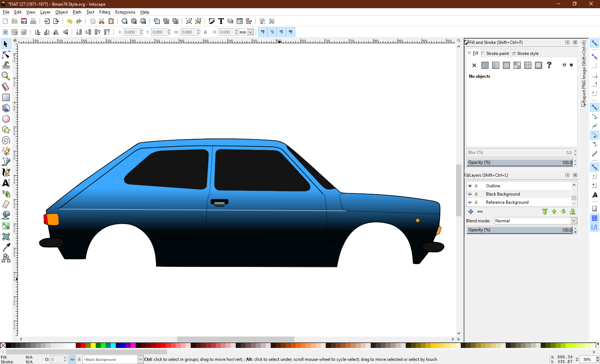Adjust the Fill and Stroke Opacity slider
This screenshot has width=600, height=364.
(x=520, y=162)
